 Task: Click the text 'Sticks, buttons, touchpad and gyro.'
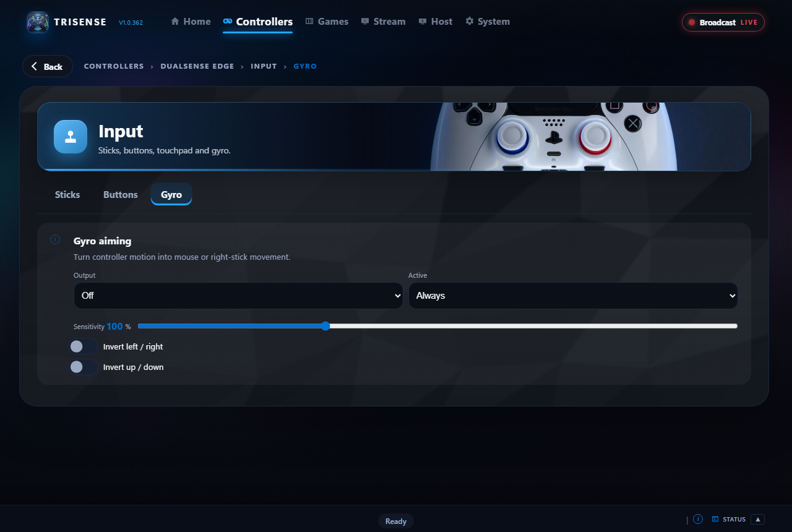pyautogui.click(x=165, y=150)
